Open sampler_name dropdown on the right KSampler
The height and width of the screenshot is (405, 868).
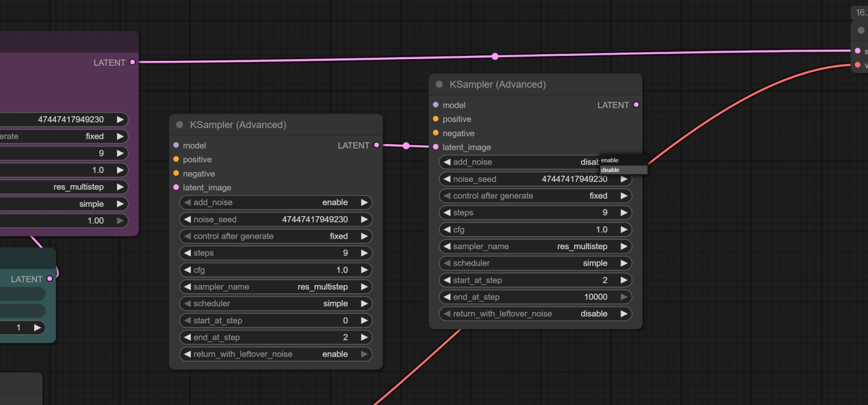[x=535, y=246]
